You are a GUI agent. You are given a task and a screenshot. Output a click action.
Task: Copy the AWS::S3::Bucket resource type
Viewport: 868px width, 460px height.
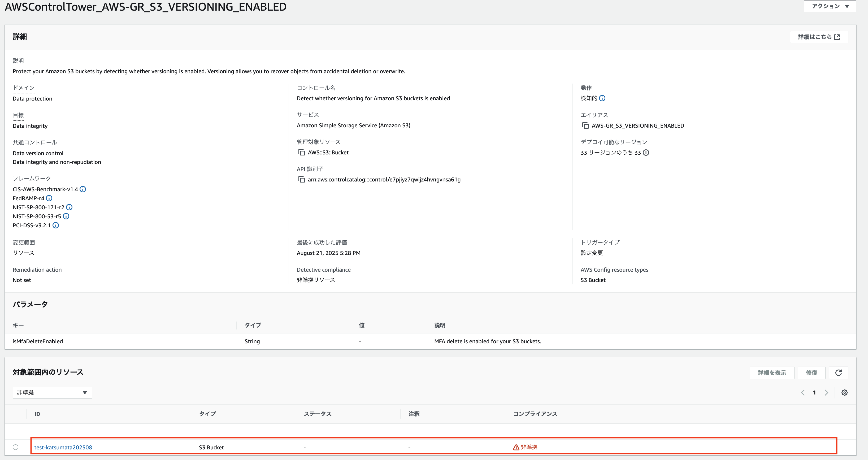(x=302, y=152)
